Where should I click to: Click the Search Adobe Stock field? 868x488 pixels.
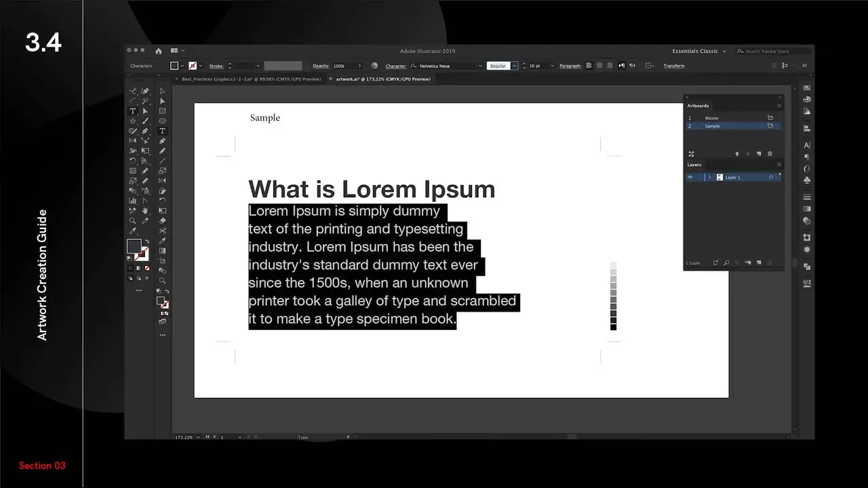click(773, 52)
